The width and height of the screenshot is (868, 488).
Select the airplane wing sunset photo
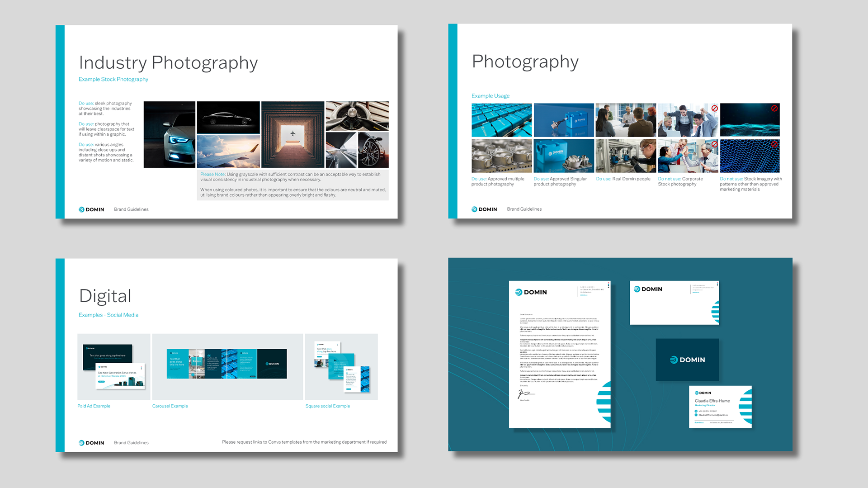click(x=228, y=151)
